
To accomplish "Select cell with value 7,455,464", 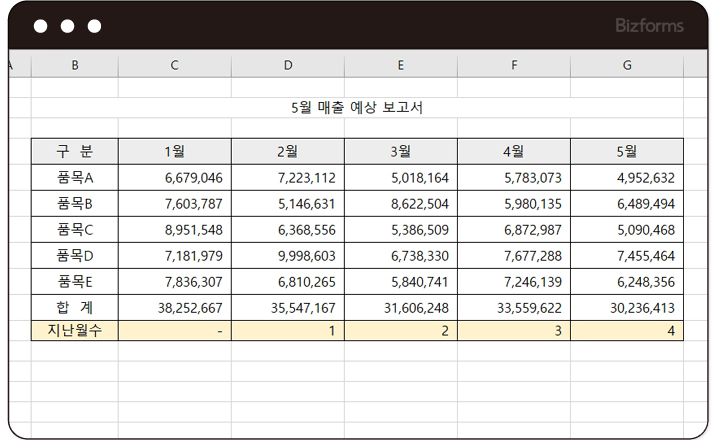I will [x=627, y=255].
